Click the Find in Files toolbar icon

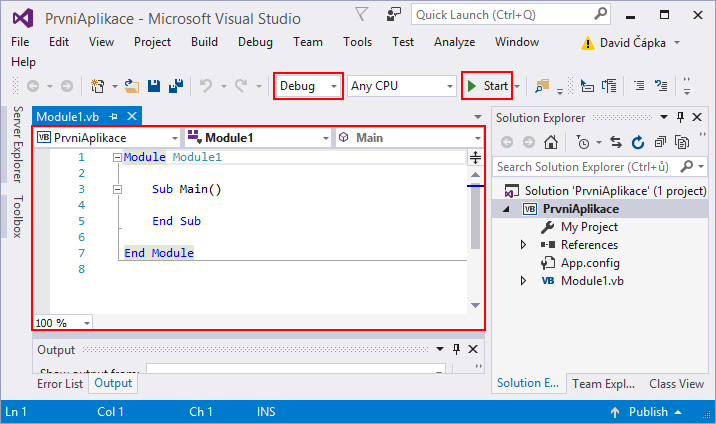pos(542,86)
